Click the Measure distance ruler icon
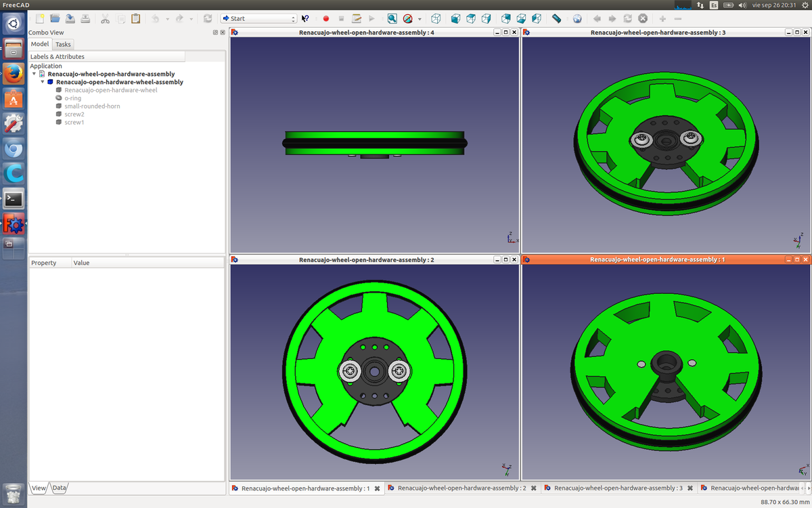The width and height of the screenshot is (812, 508). (x=556, y=18)
